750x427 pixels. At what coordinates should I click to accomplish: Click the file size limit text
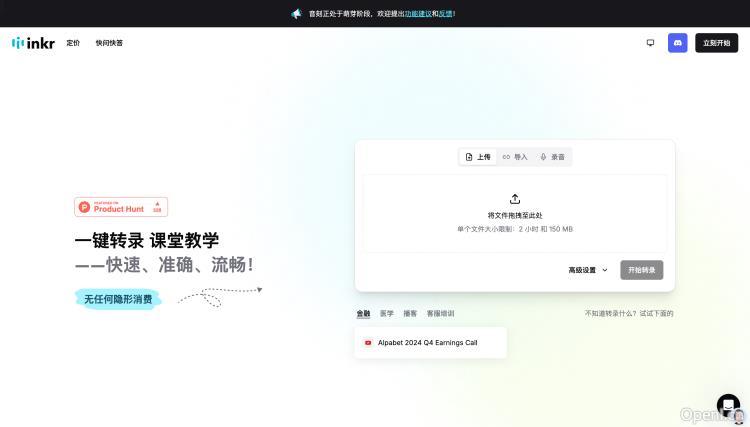click(x=515, y=229)
